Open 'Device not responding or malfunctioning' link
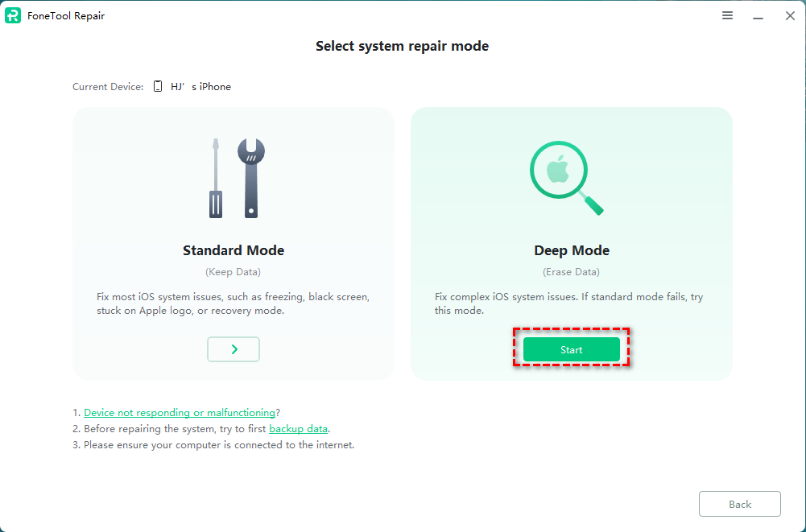 coord(180,413)
